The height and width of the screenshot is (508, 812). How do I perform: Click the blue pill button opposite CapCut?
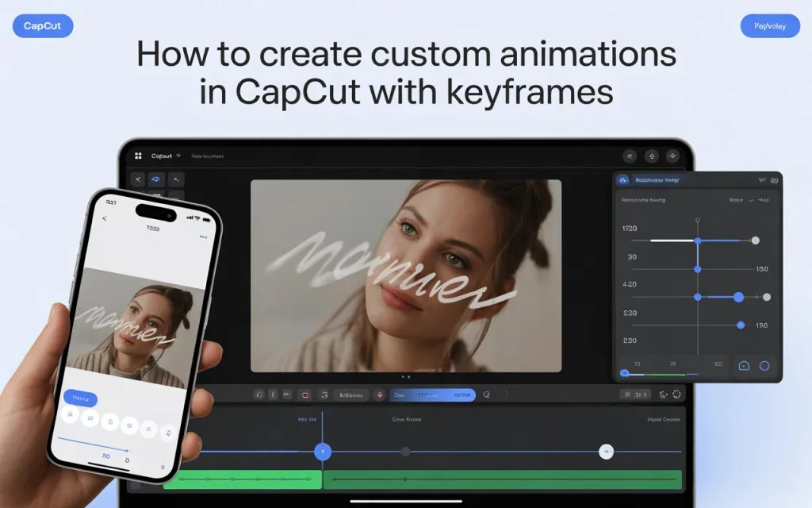(770, 26)
